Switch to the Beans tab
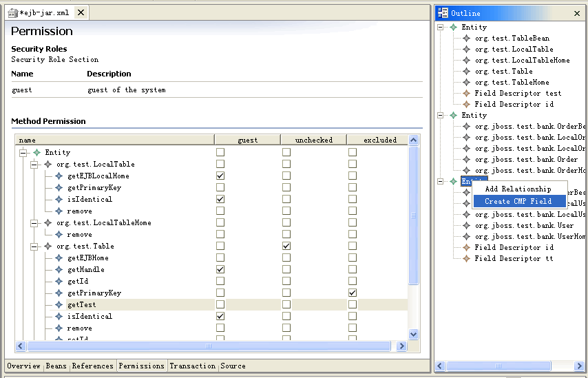 (56, 366)
